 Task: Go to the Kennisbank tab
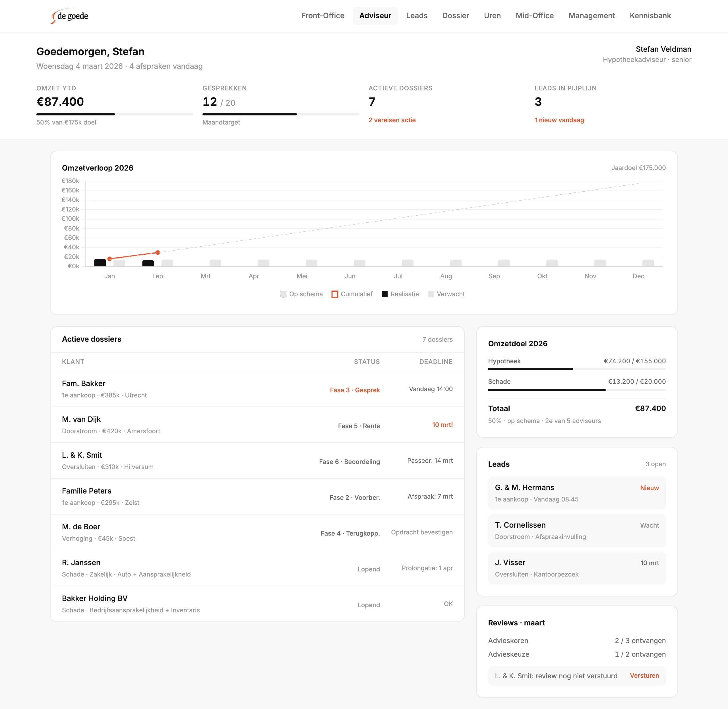point(650,16)
